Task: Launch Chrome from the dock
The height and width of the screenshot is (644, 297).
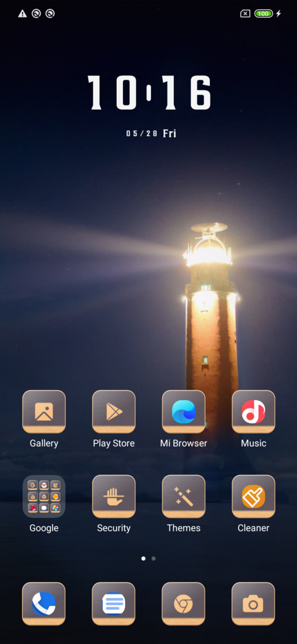Action: point(183,604)
